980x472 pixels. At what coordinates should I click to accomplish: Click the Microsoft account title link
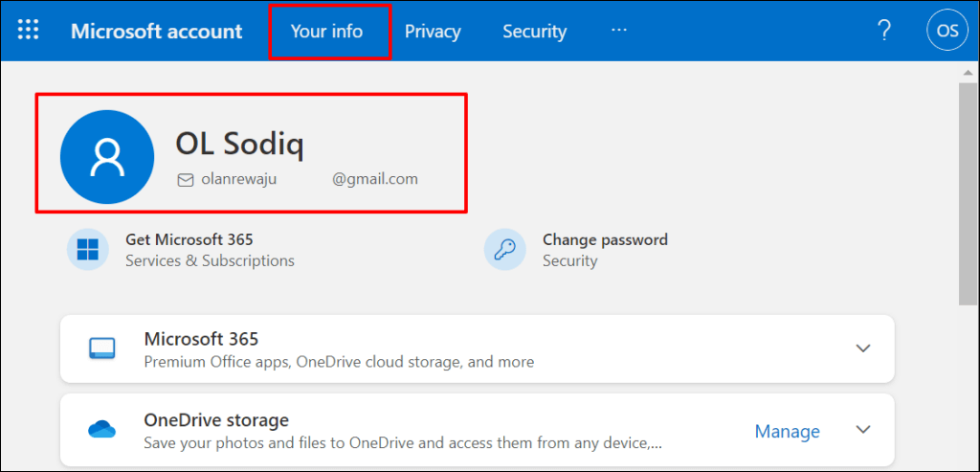156,32
